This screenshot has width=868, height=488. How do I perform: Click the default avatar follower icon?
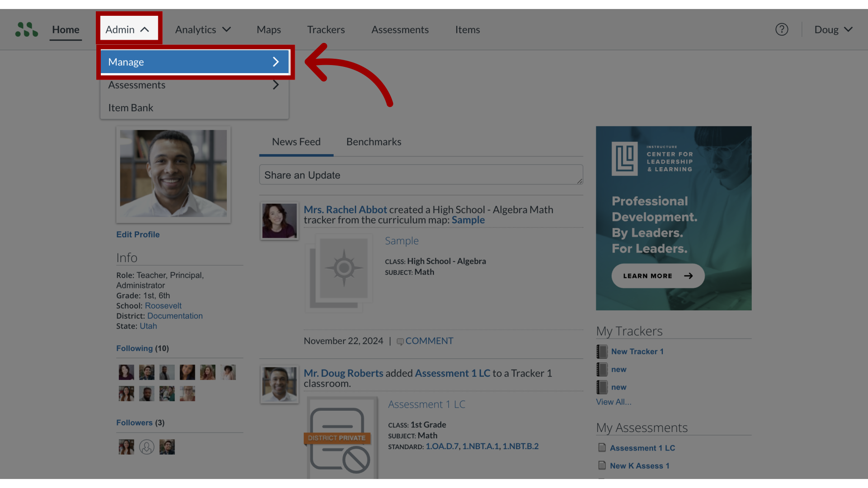coord(146,447)
